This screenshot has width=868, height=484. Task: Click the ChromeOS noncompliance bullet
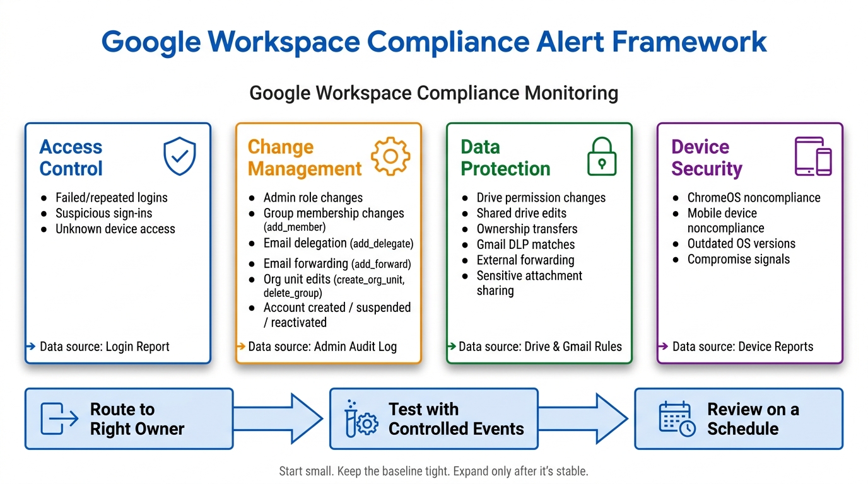click(747, 197)
